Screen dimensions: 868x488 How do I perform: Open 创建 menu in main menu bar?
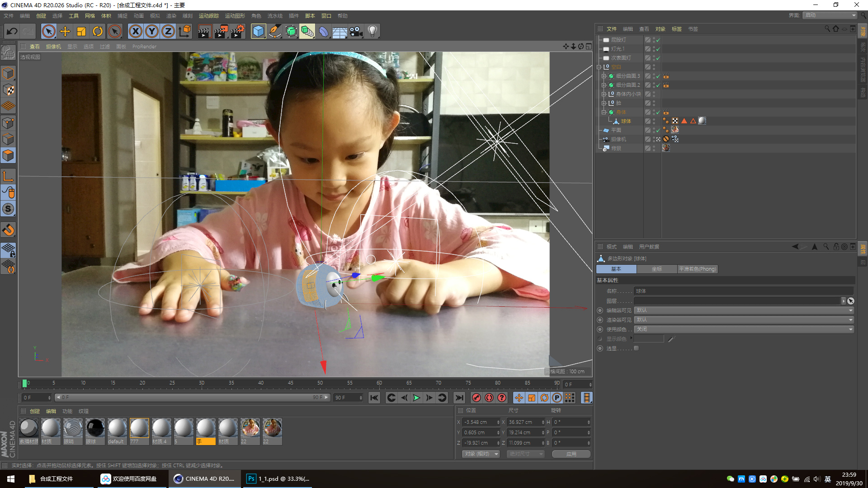click(x=41, y=16)
